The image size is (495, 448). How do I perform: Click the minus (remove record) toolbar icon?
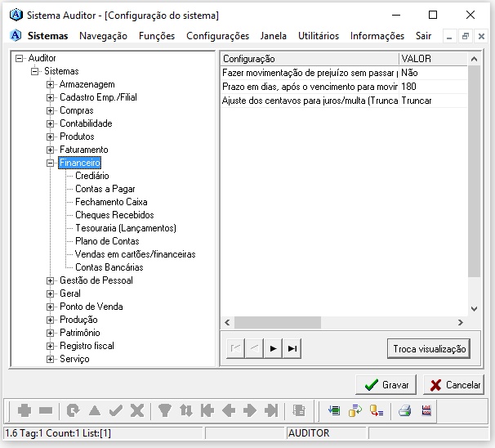point(46,410)
